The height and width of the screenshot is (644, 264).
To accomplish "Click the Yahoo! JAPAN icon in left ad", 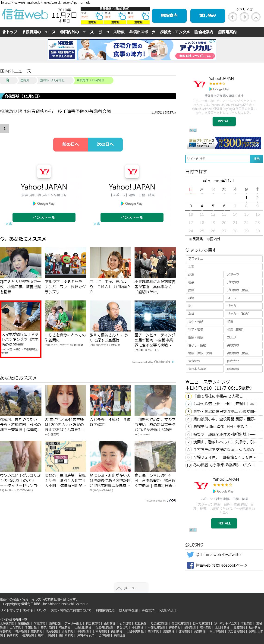I will pyautogui.click(x=44, y=171).
